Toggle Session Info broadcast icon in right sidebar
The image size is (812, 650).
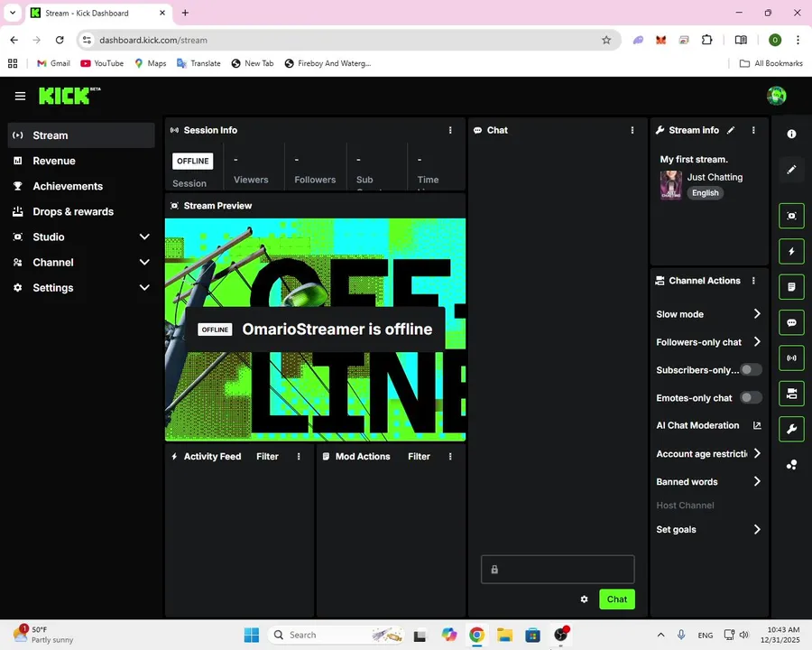(x=791, y=357)
